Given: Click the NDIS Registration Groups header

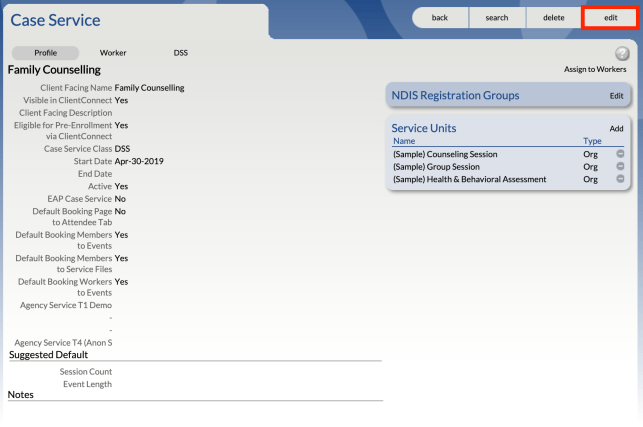Looking at the screenshot, I should click(x=455, y=96).
